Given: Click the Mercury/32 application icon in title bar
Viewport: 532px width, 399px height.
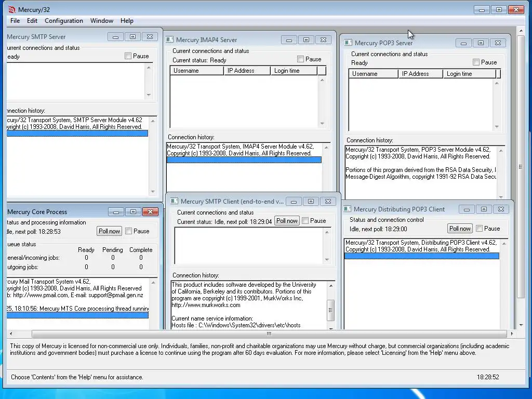Looking at the screenshot, I should pyautogui.click(x=11, y=9).
